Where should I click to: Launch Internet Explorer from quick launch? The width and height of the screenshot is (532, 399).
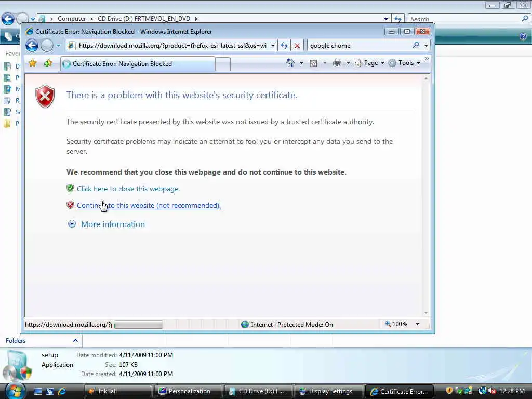click(x=62, y=391)
